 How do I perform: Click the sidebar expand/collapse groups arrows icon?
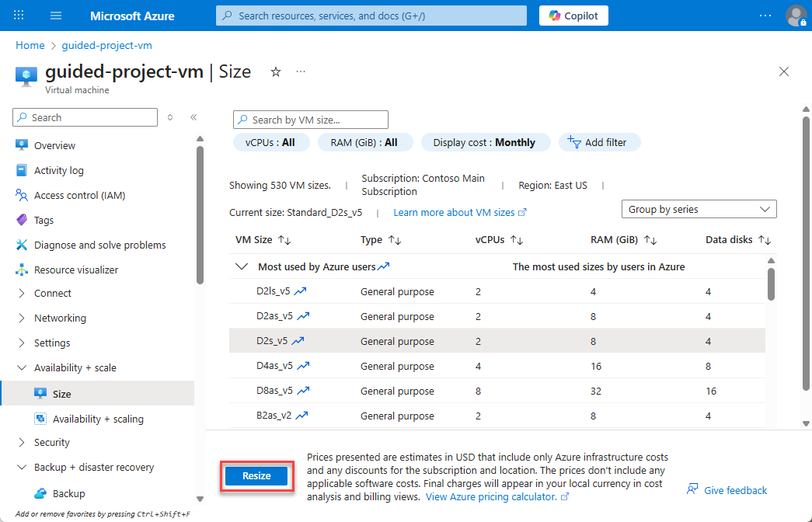click(x=170, y=117)
